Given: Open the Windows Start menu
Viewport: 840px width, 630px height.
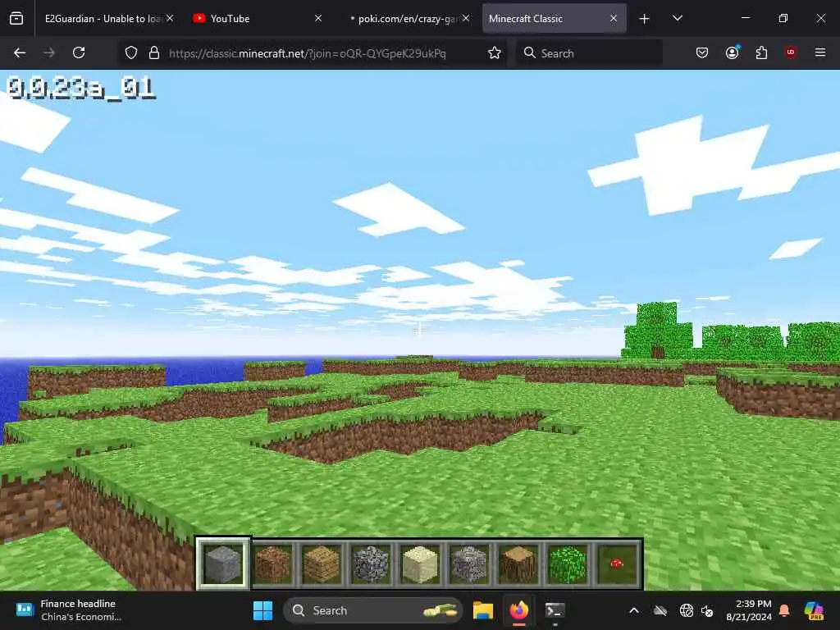Looking at the screenshot, I should (x=262, y=610).
